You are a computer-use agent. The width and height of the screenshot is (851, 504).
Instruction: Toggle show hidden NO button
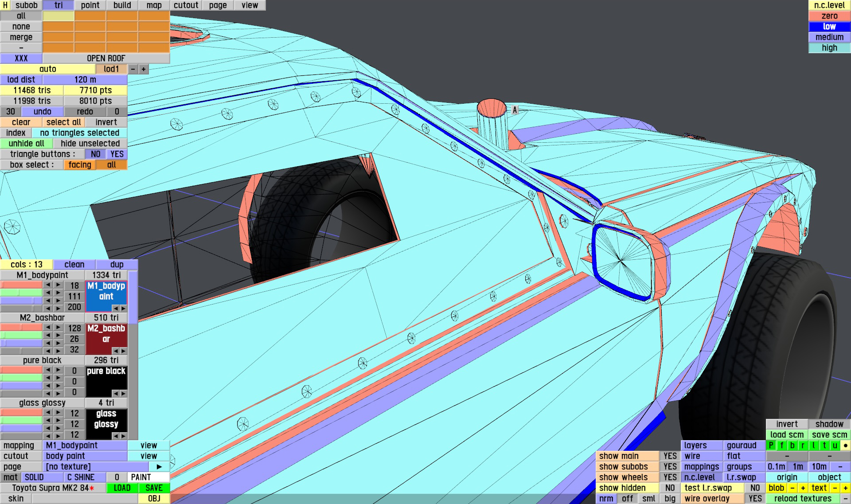coord(670,488)
